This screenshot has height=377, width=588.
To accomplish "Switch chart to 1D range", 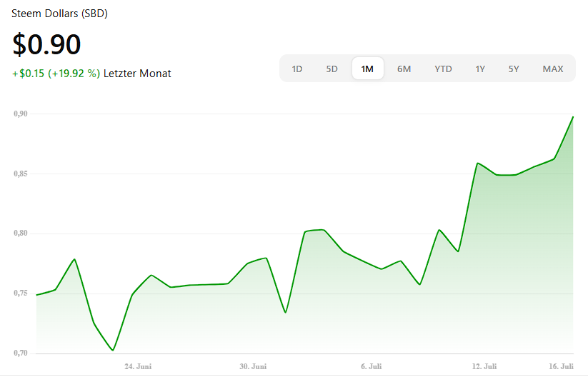I will 297,69.
